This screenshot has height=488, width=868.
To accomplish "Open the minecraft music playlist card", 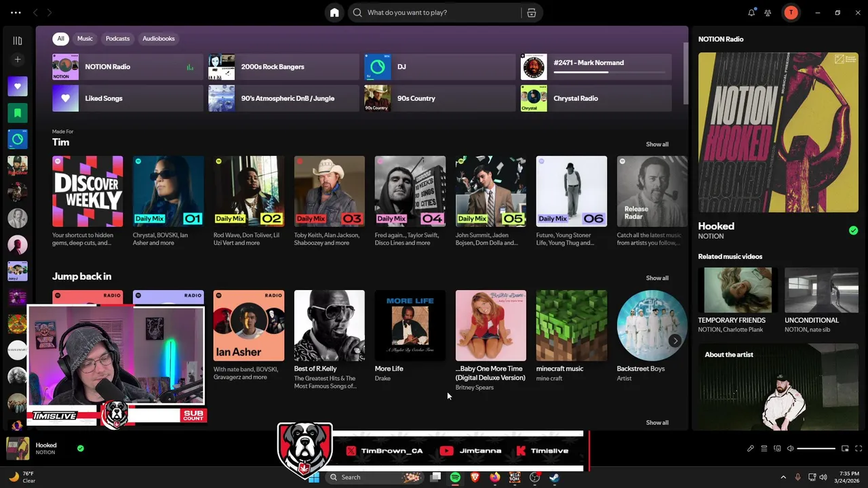I will click(x=572, y=335).
